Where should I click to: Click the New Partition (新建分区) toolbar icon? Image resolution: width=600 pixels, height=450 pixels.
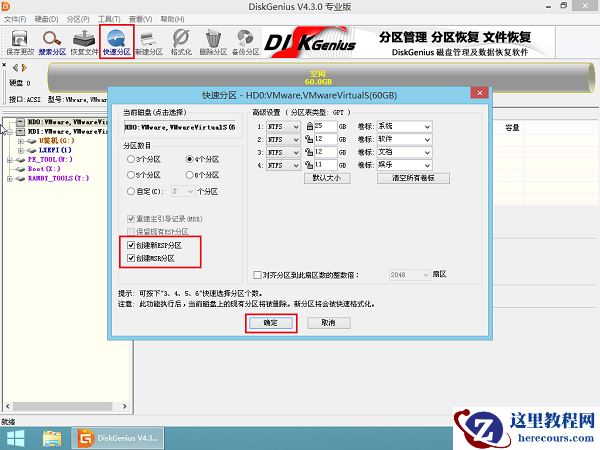tap(149, 42)
